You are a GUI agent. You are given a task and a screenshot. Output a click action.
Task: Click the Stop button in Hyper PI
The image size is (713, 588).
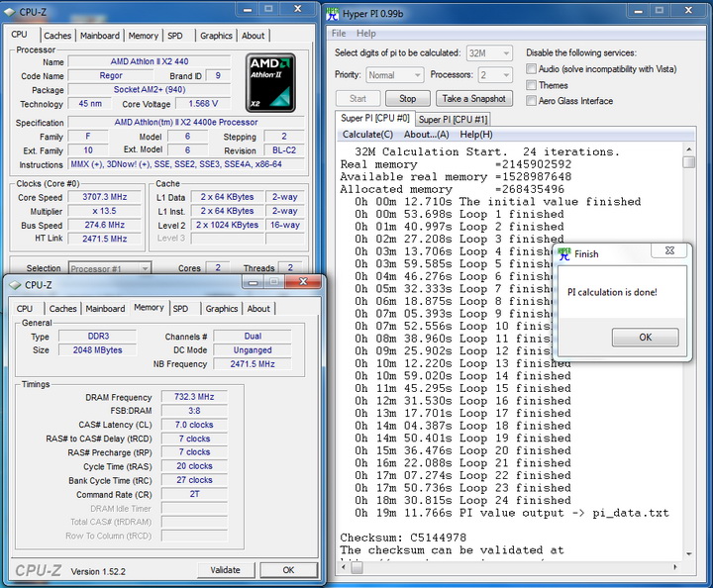click(407, 99)
